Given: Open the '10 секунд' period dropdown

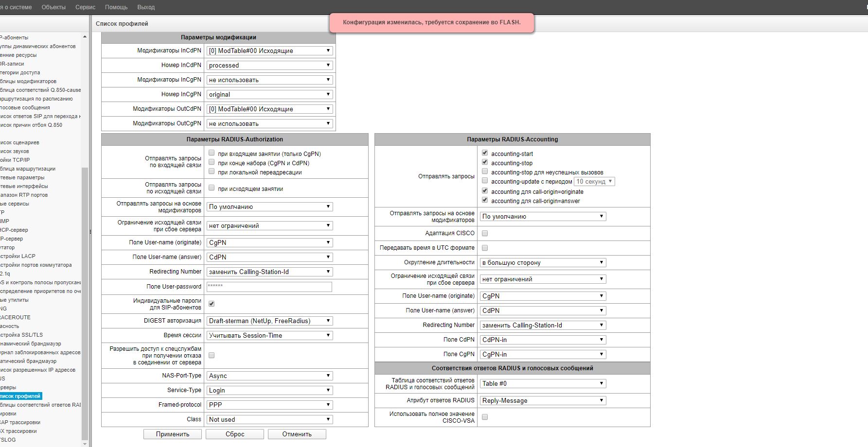Looking at the screenshot, I should click(594, 181).
